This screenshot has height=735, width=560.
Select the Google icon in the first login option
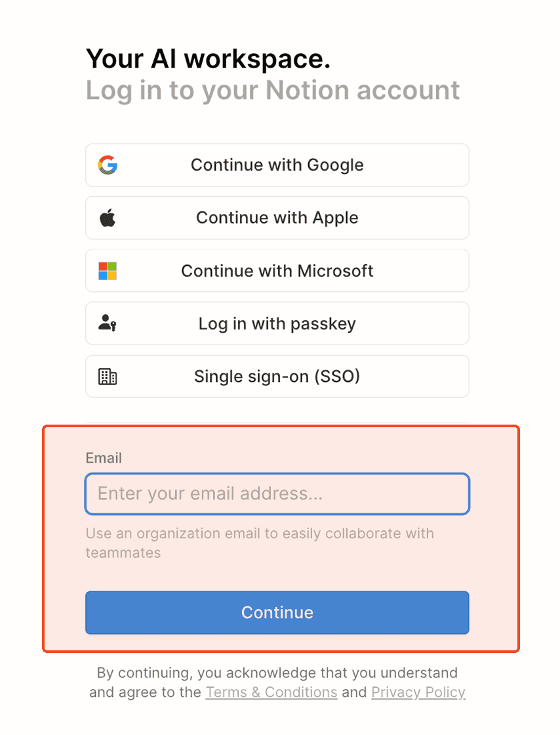[x=107, y=165]
